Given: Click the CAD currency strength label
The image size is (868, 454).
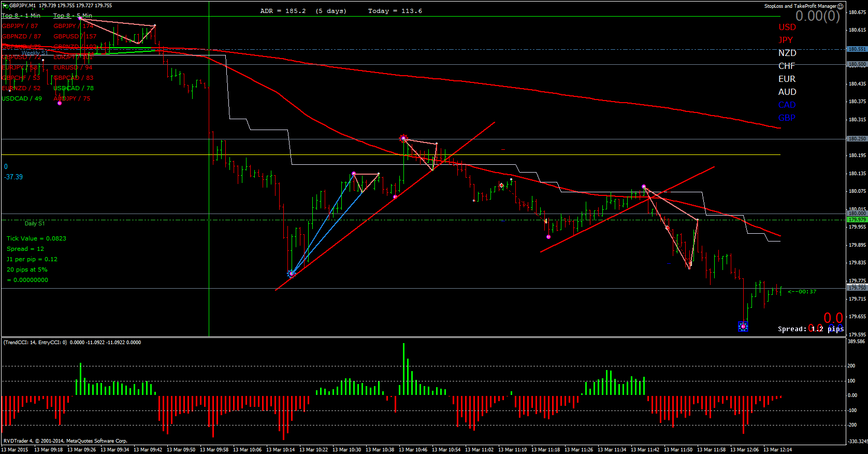Looking at the screenshot, I should (x=787, y=105).
